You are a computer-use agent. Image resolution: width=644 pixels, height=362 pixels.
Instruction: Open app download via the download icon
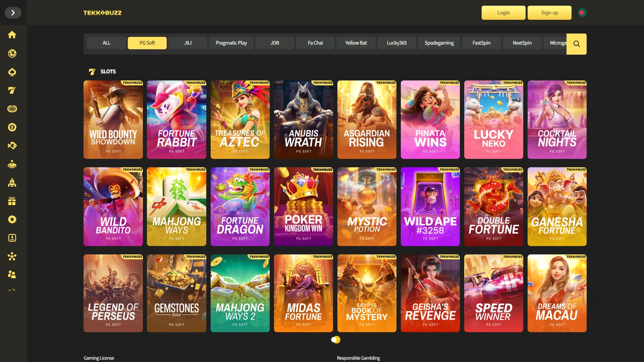coord(12,238)
